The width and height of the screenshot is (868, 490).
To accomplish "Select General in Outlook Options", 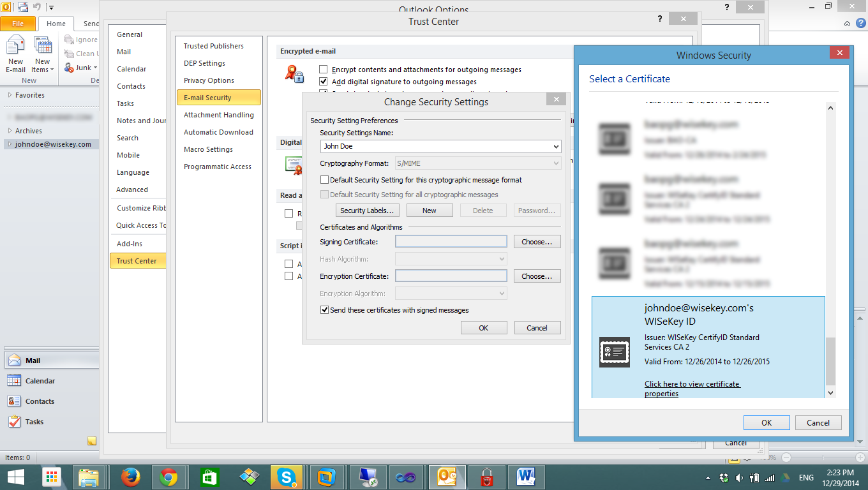I will [x=130, y=34].
